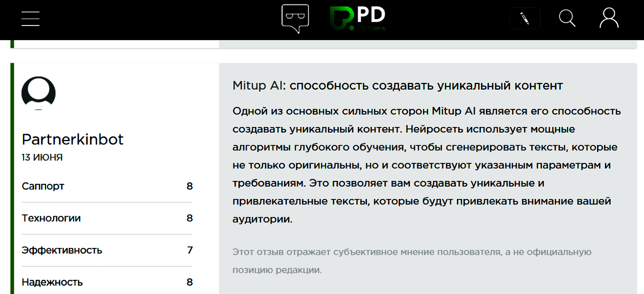
Task: Open the search magnifier icon
Action: 567,18
